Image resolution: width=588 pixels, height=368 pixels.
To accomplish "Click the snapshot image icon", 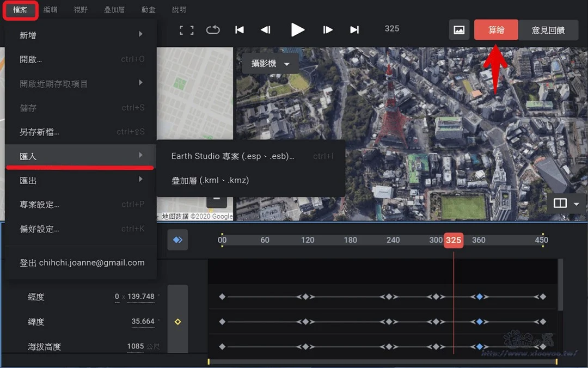I will pyautogui.click(x=459, y=30).
